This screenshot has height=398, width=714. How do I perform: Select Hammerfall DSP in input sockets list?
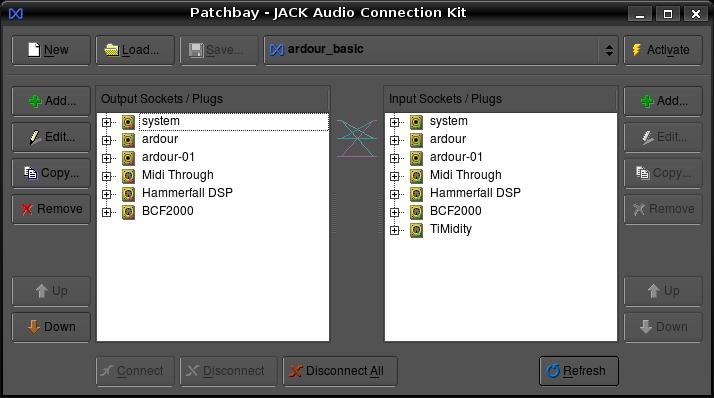475,193
